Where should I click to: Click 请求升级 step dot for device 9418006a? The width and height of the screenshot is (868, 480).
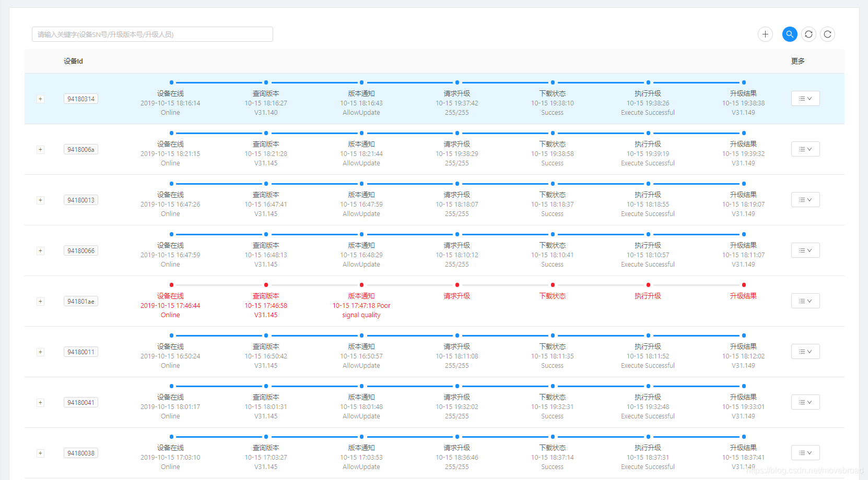(457, 133)
